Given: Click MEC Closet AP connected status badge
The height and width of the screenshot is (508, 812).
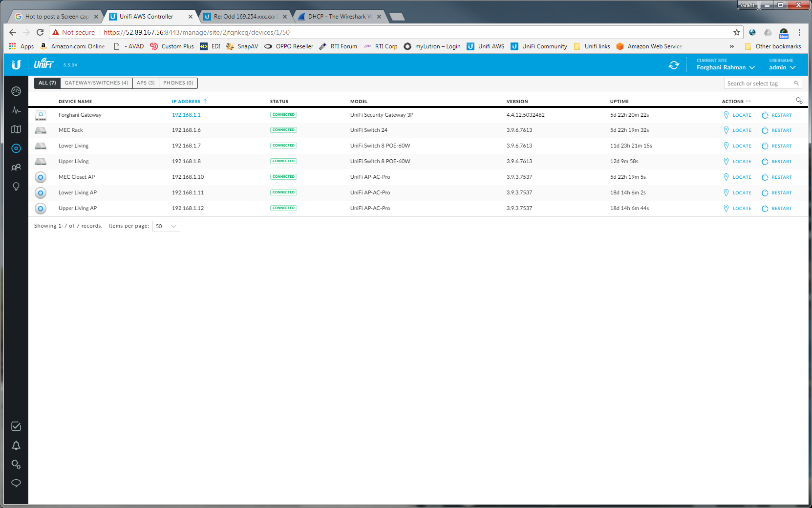Looking at the screenshot, I should click(283, 177).
